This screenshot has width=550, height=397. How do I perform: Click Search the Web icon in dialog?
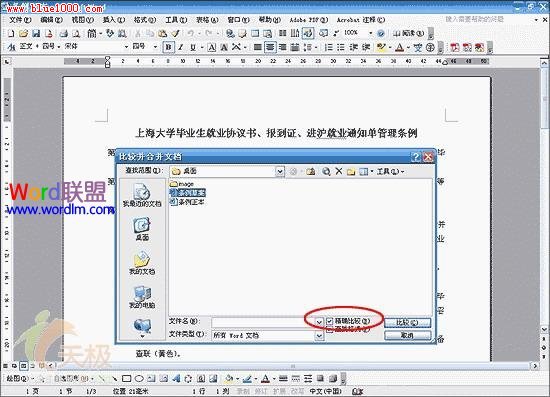pos(326,171)
